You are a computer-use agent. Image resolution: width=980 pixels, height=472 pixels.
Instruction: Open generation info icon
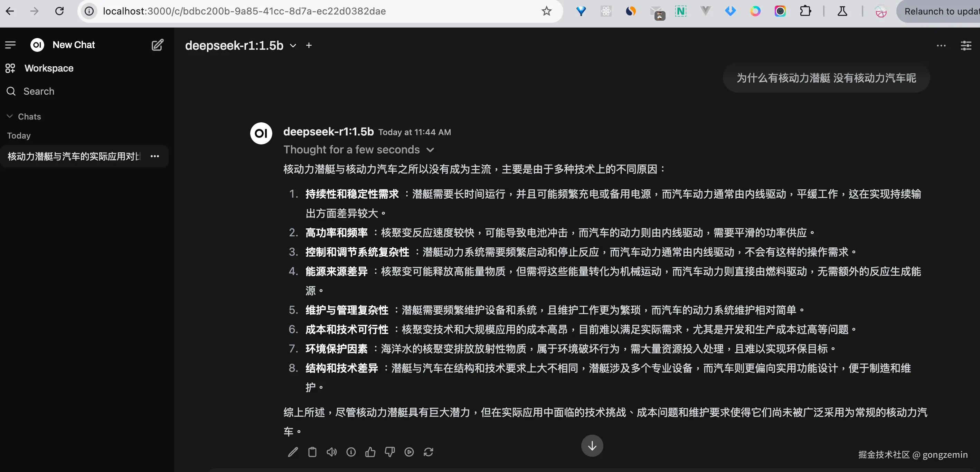click(351, 452)
